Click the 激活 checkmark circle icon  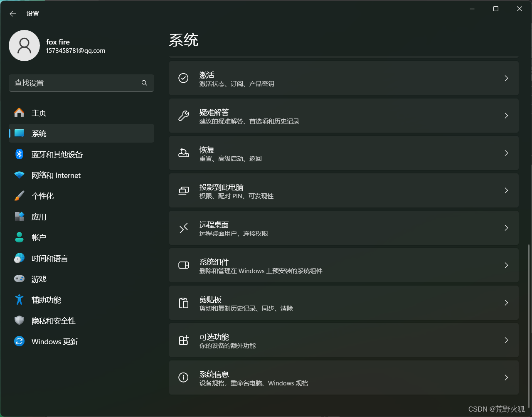click(183, 78)
